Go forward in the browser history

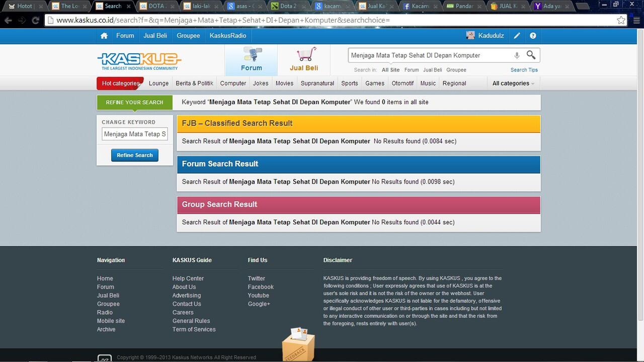click(22, 20)
